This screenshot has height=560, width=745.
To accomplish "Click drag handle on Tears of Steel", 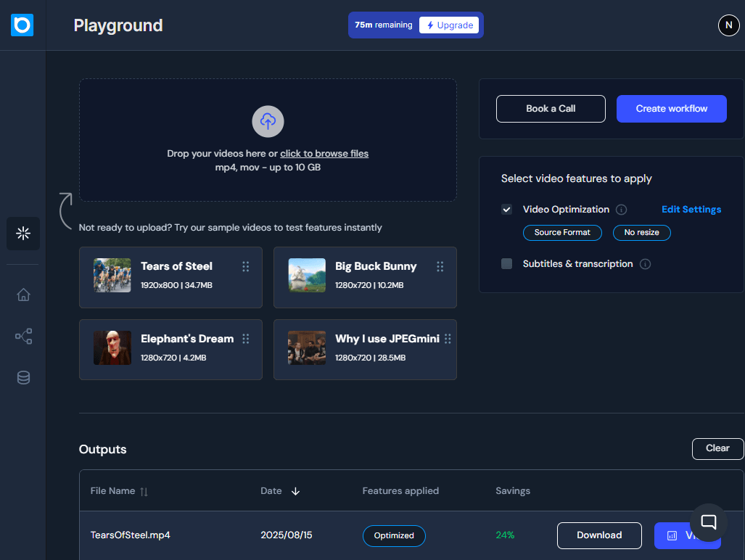I will 245,267.
